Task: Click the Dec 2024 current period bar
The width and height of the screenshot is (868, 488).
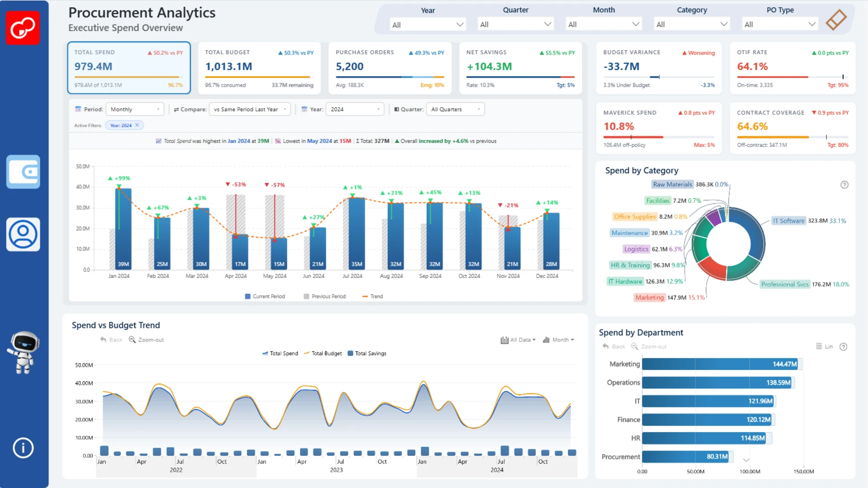Action: (551, 241)
